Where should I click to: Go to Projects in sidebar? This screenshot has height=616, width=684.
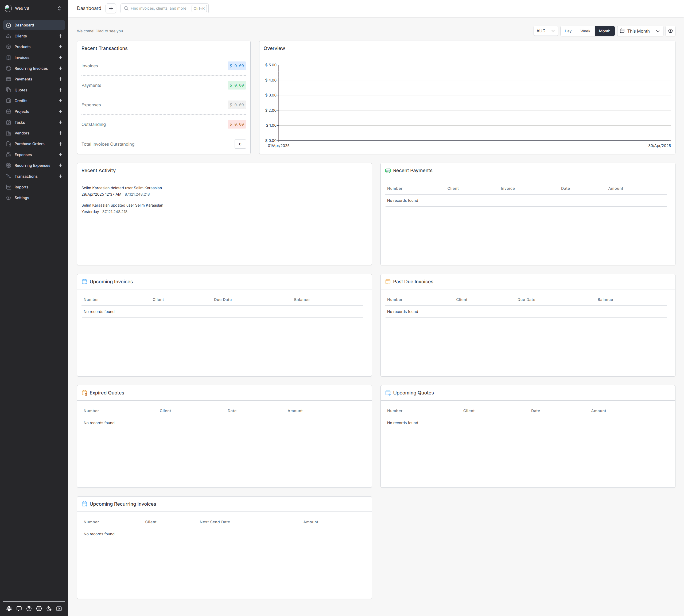tap(22, 111)
